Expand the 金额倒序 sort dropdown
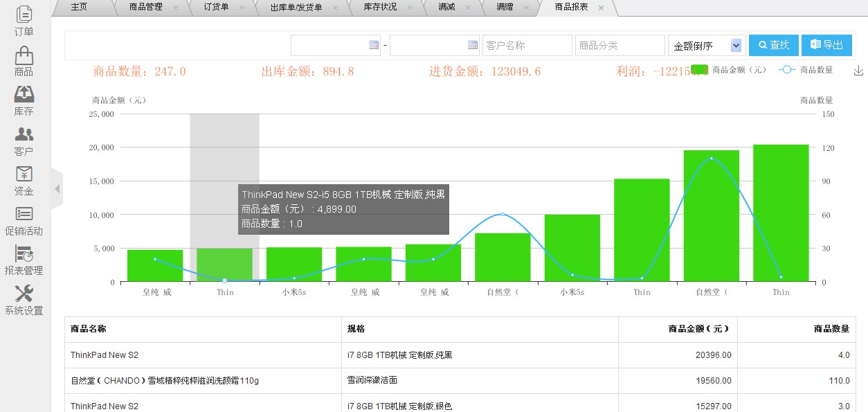Image resolution: width=868 pixels, height=412 pixels. click(706, 46)
